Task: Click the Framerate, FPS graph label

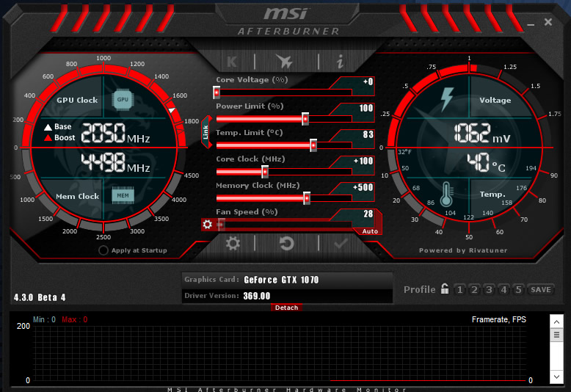Action: pyautogui.click(x=499, y=319)
